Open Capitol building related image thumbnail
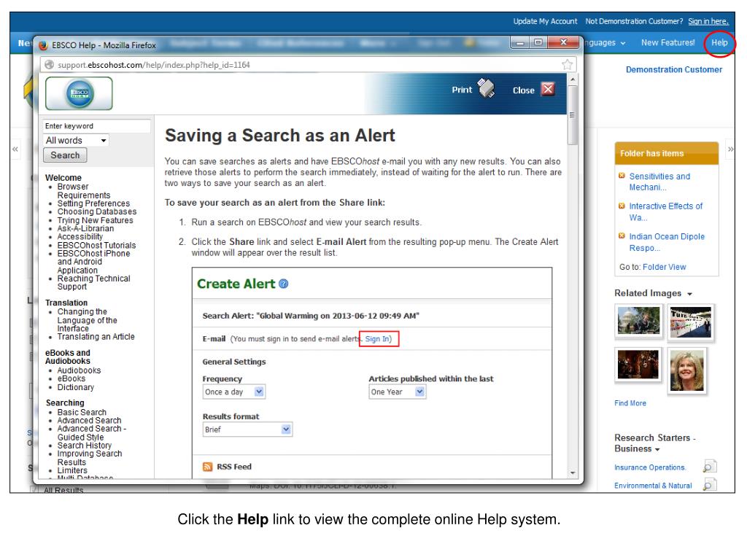 (638, 320)
